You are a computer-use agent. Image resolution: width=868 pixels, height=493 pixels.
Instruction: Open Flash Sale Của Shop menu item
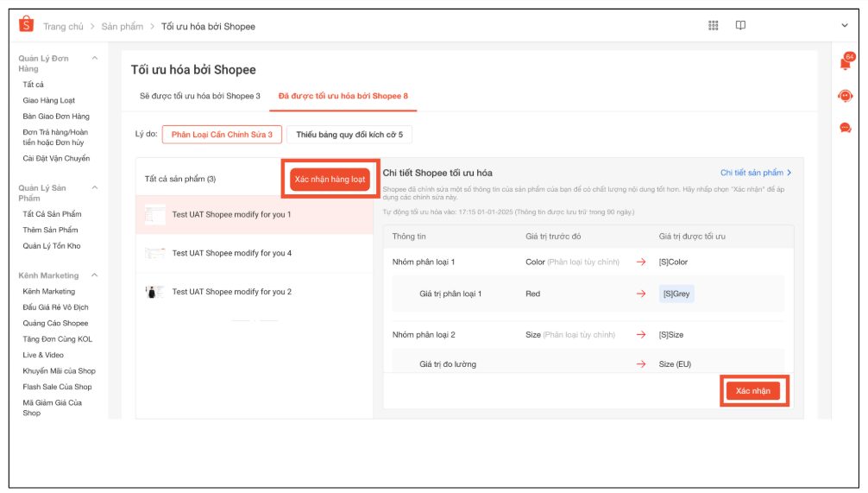[x=57, y=387]
